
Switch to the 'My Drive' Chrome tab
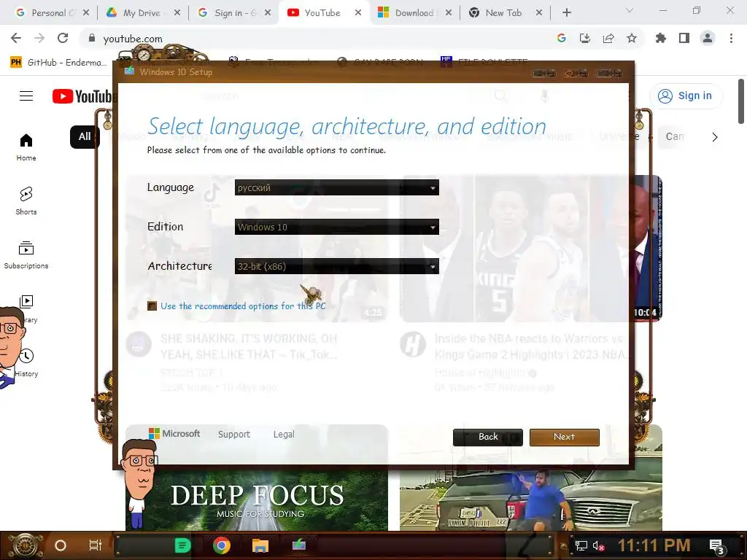(142, 13)
